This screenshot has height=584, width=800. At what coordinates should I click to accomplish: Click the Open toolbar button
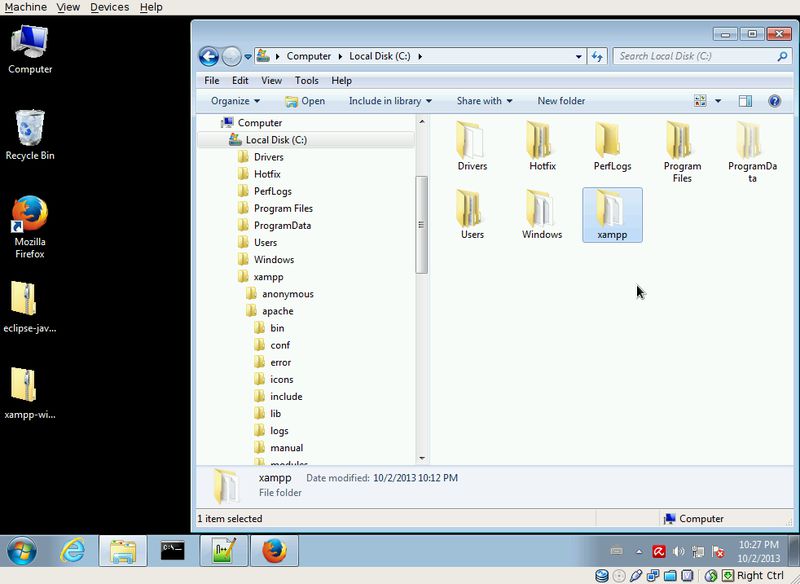click(305, 101)
